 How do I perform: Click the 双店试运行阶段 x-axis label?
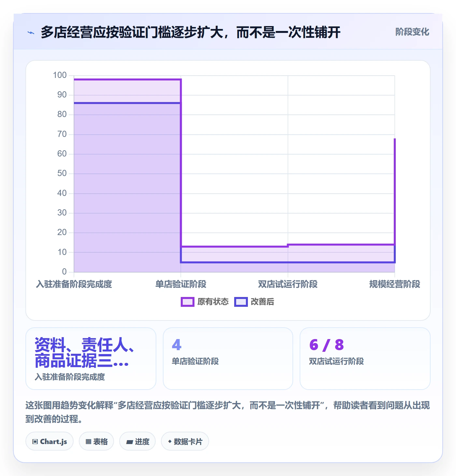click(x=288, y=284)
